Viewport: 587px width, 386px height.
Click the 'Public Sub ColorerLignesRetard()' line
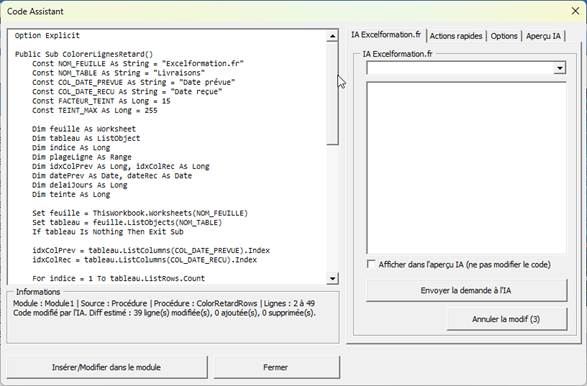click(x=84, y=54)
